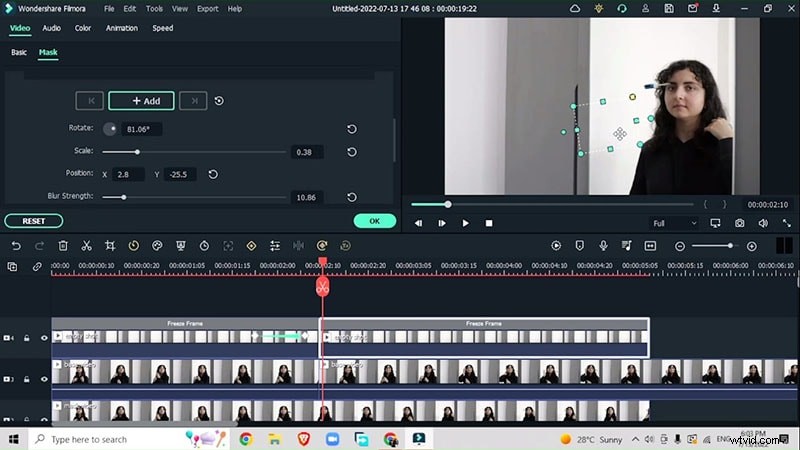Image resolution: width=800 pixels, height=450 pixels.
Task: Open the Export menu
Action: coord(208,9)
